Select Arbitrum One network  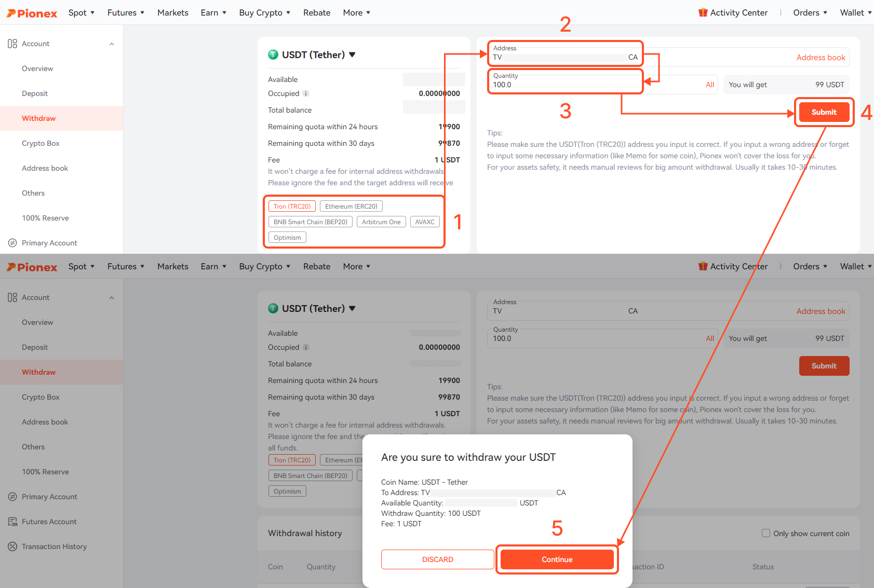(x=381, y=222)
